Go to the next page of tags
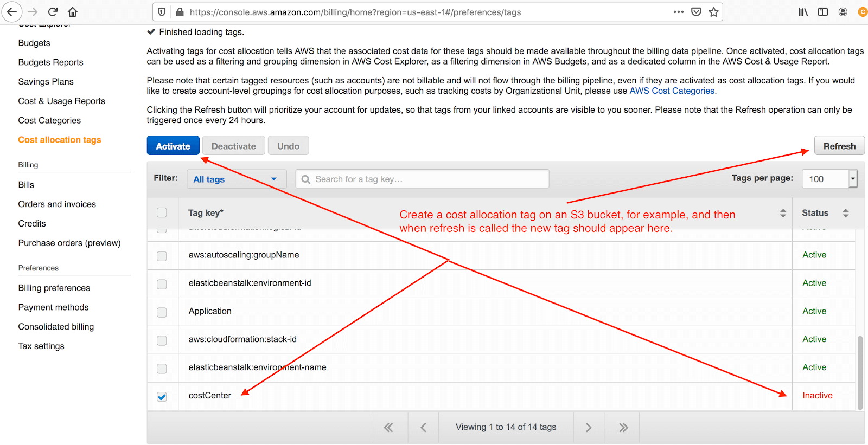The image size is (868, 445). [589, 428]
